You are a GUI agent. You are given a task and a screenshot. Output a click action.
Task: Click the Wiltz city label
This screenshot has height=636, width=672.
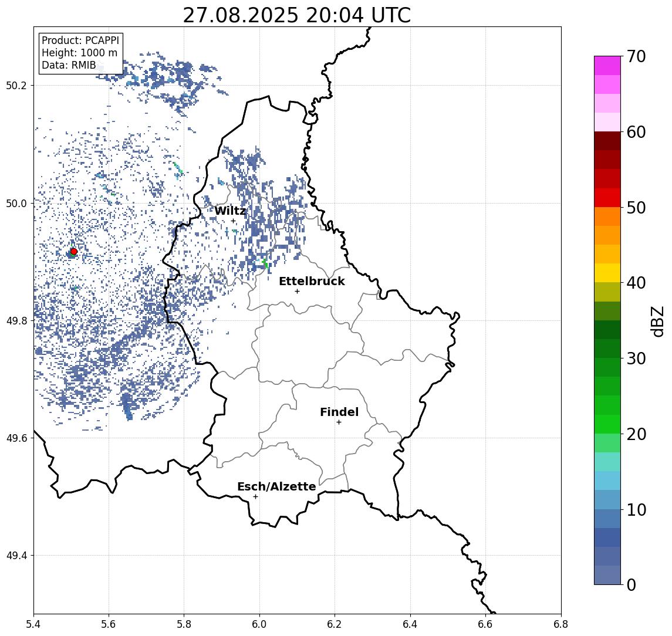point(230,211)
